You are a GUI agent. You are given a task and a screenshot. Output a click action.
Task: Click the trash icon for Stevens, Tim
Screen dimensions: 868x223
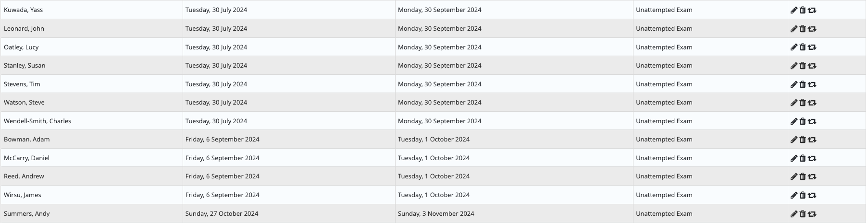803,84
